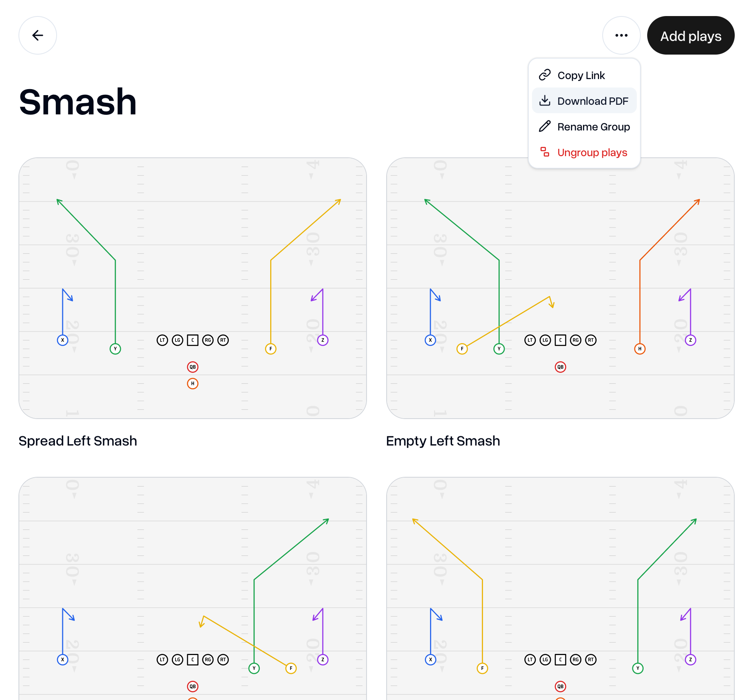Open the bottom-right play with dual corner routes
Image resolution: width=754 pixels, height=700 pixels.
[560, 588]
